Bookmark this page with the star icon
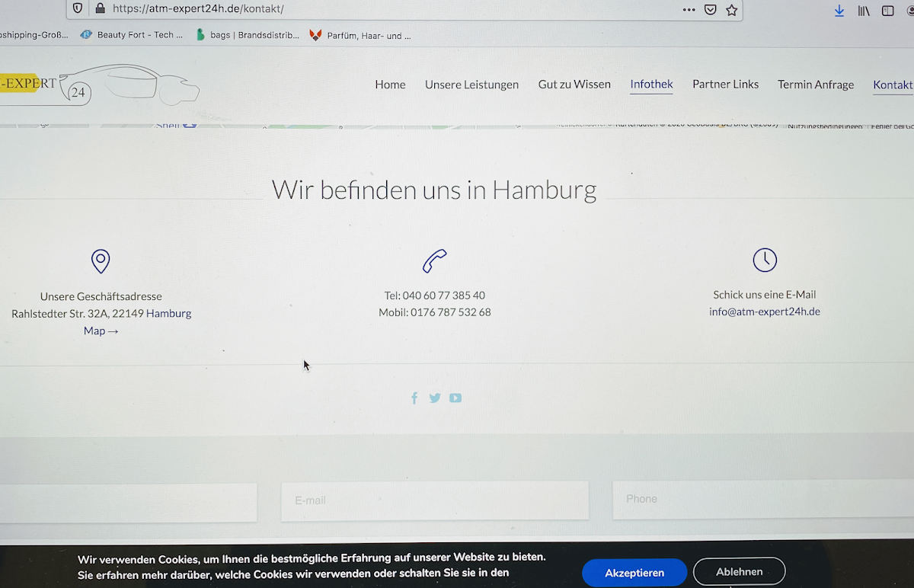Viewport: 914px width, 588px height. [x=731, y=10]
